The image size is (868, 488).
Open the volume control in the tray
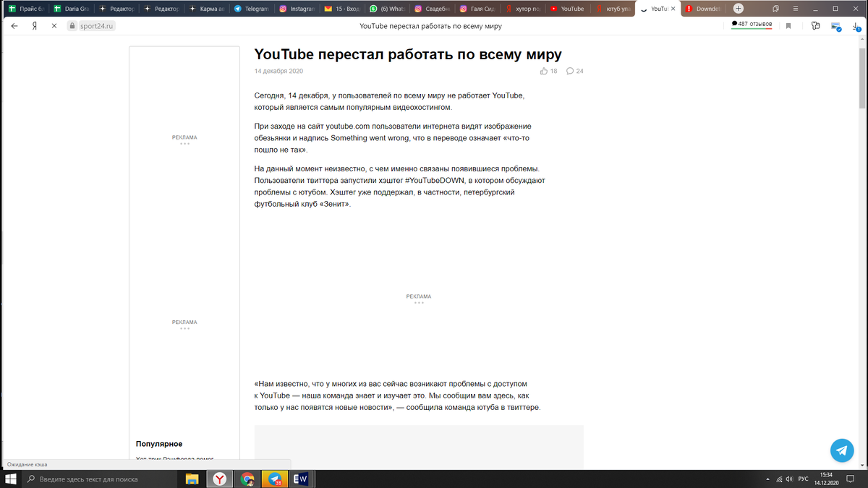coord(789,479)
